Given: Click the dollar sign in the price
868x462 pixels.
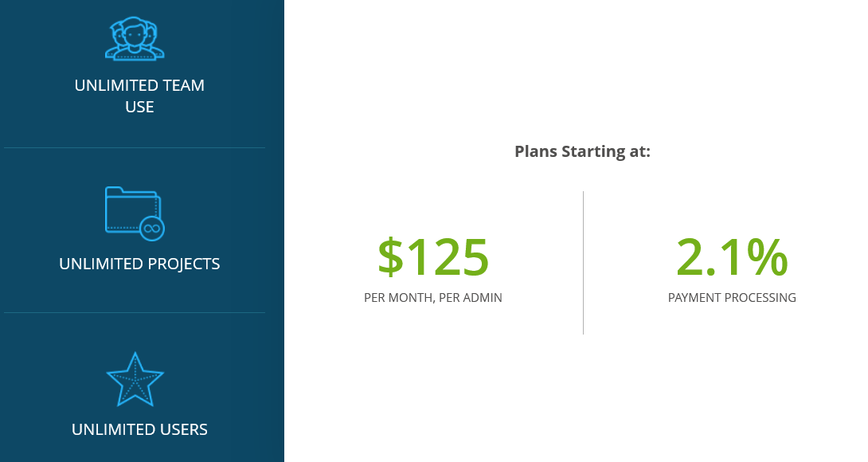Looking at the screenshot, I should coord(391,257).
